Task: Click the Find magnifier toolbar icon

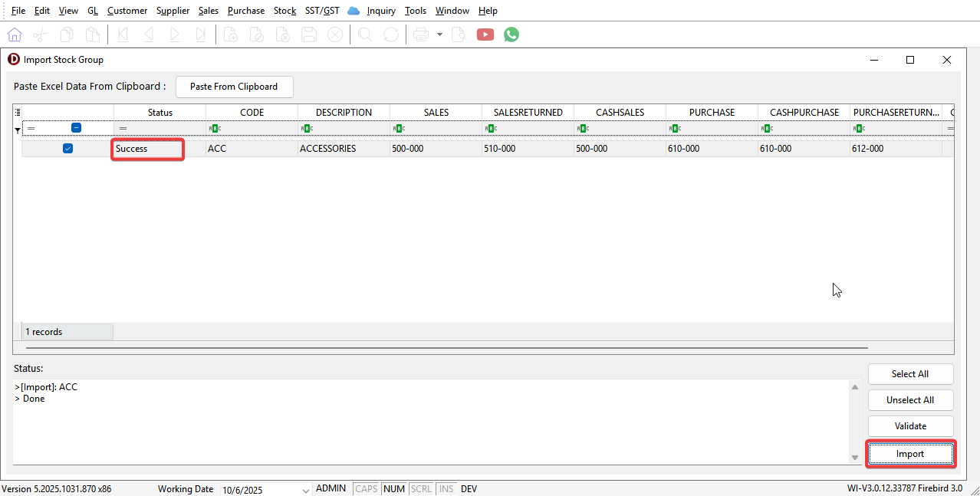Action: [x=365, y=34]
